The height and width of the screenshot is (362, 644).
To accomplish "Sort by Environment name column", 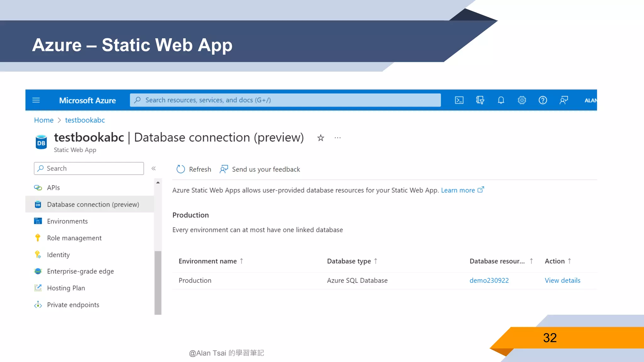I will (211, 261).
